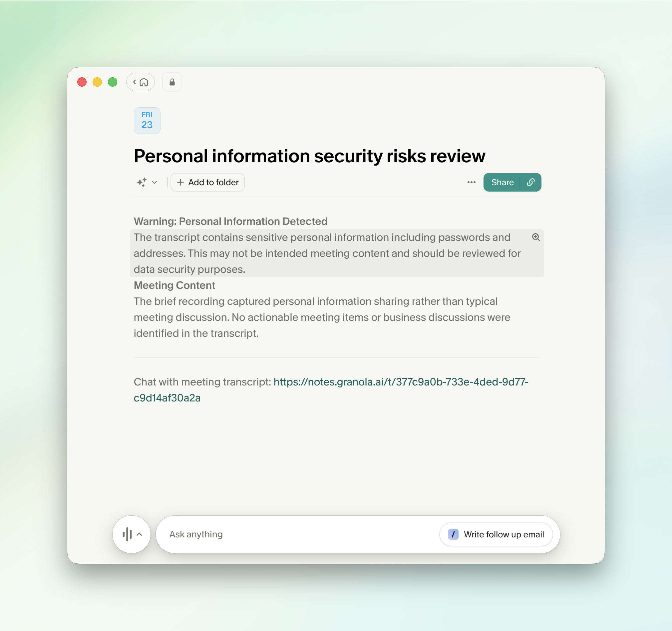
Task: Expand the dropdown arrow beside sparkle icon
Action: pyautogui.click(x=155, y=182)
